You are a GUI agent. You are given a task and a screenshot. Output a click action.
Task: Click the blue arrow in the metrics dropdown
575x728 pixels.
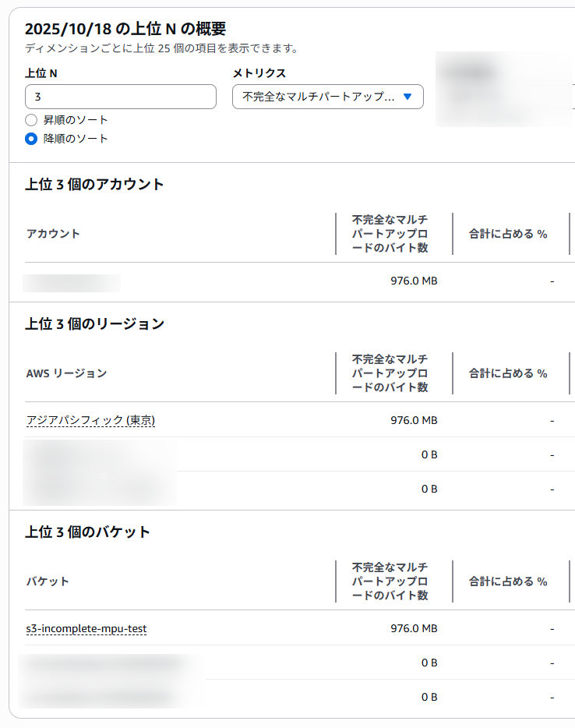coord(407,97)
